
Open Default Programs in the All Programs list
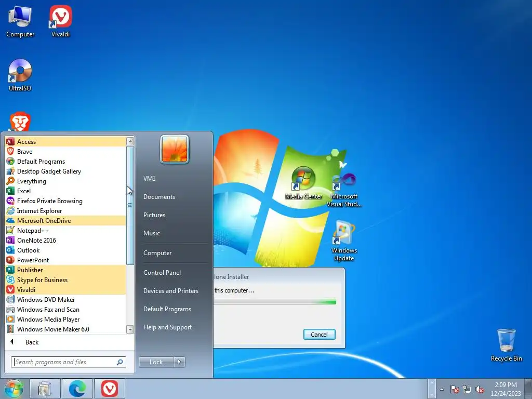click(x=65, y=161)
